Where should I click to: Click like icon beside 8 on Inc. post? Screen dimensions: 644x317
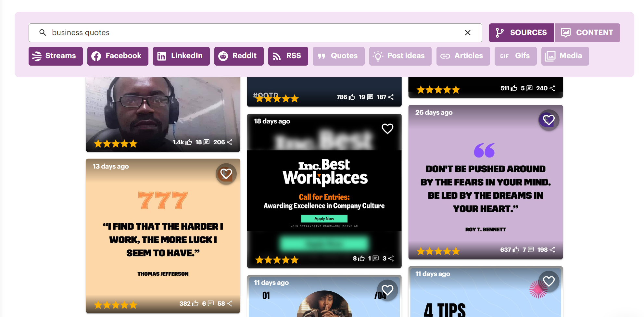tap(361, 259)
